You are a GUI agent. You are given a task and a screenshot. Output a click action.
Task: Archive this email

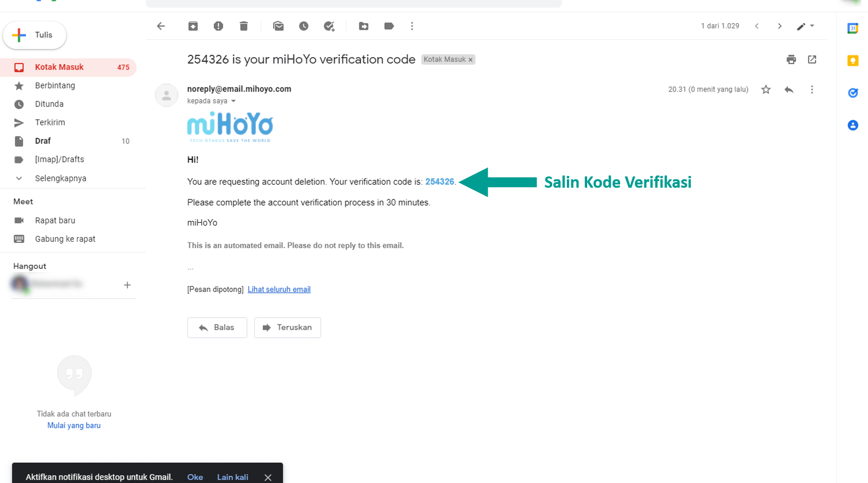click(x=193, y=26)
